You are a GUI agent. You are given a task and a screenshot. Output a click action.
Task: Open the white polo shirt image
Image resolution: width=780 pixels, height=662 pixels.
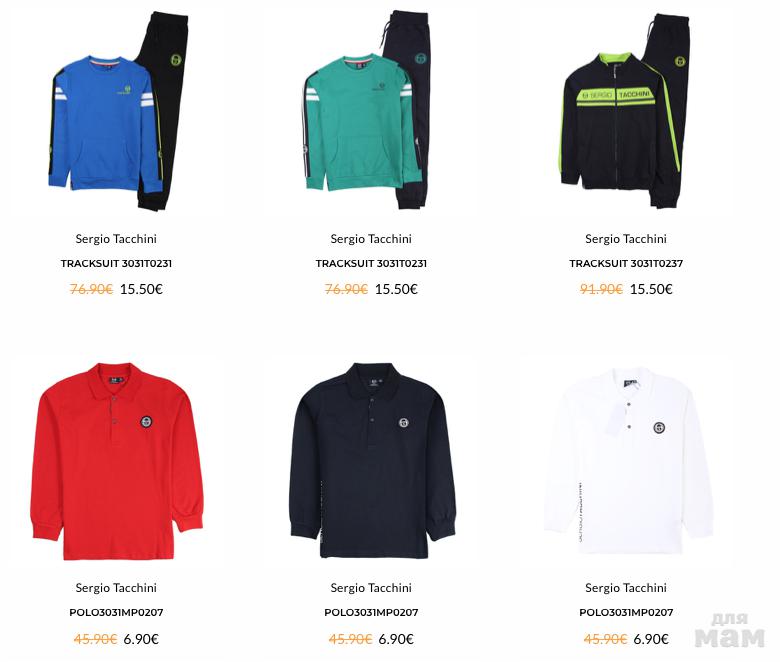point(628,461)
